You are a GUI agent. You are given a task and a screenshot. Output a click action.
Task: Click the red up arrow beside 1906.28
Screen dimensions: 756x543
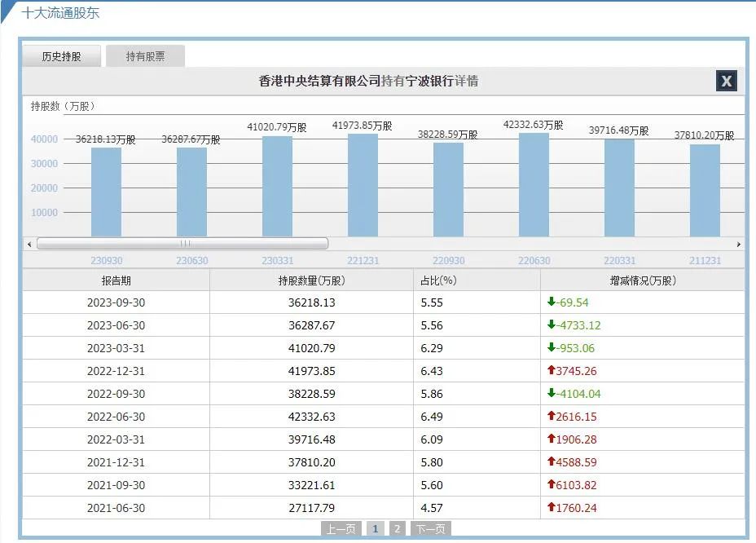(x=552, y=439)
